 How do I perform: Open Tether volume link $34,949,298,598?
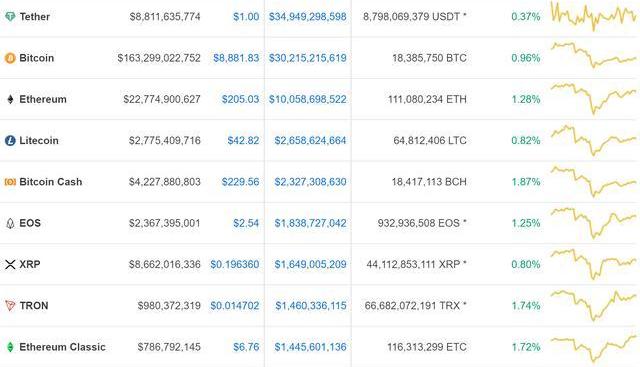(x=307, y=17)
